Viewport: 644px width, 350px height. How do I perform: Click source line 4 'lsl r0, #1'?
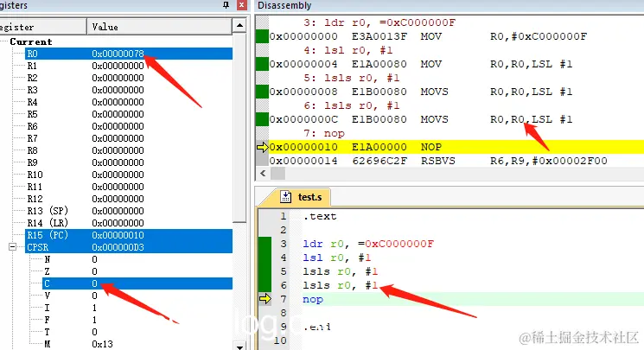click(337, 258)
